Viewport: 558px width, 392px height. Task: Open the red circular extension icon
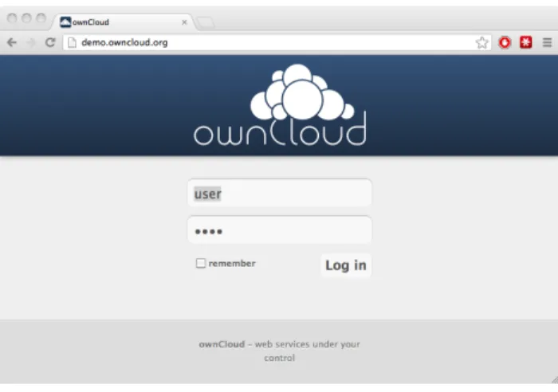(x=505, y=42)
